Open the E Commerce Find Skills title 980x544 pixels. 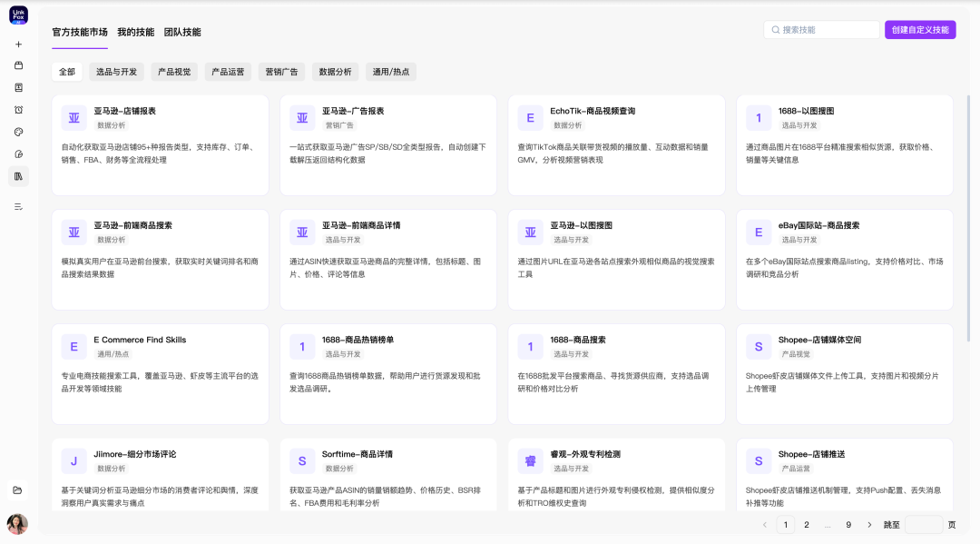tap(140, 340)
